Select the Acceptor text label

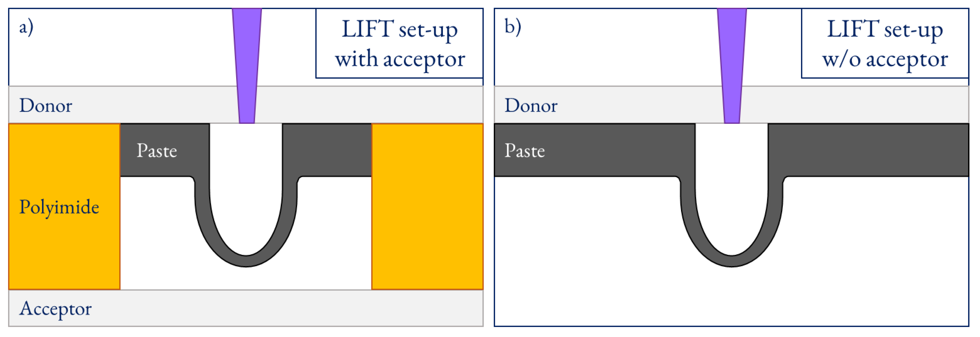[x=56, y=308]
